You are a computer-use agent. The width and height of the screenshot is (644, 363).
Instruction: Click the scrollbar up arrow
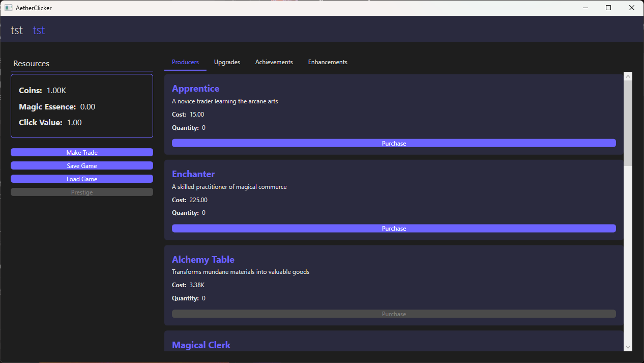pos(628,76)
